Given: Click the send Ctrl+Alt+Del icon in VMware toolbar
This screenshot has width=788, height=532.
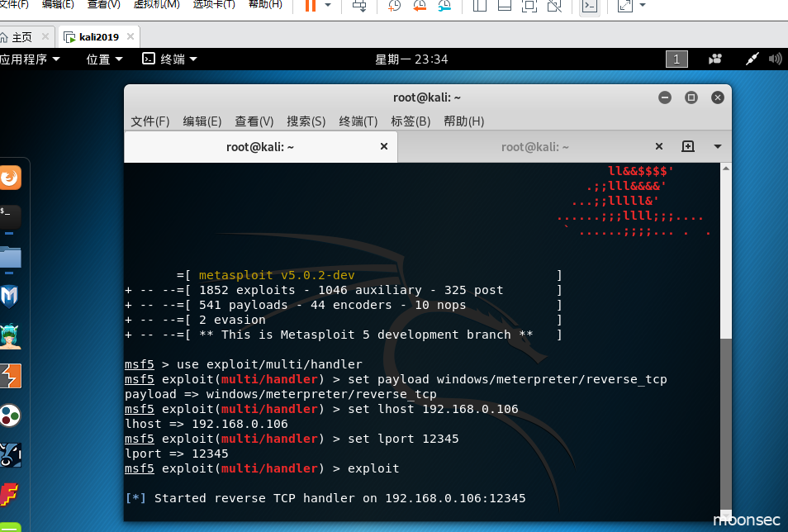Looking at the screenshot, I should (x=358, y=6).
